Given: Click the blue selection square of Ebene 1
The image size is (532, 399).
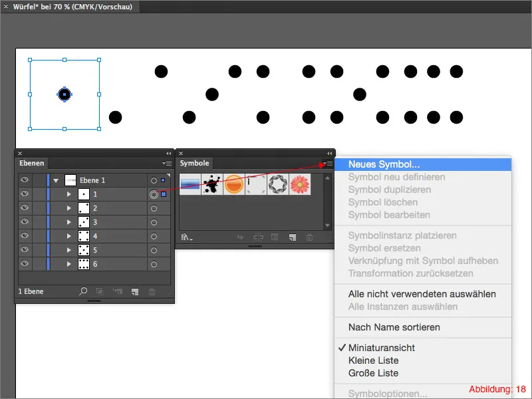Looking at the screenshot, I should pyautogui.click(x=163, y=180).
